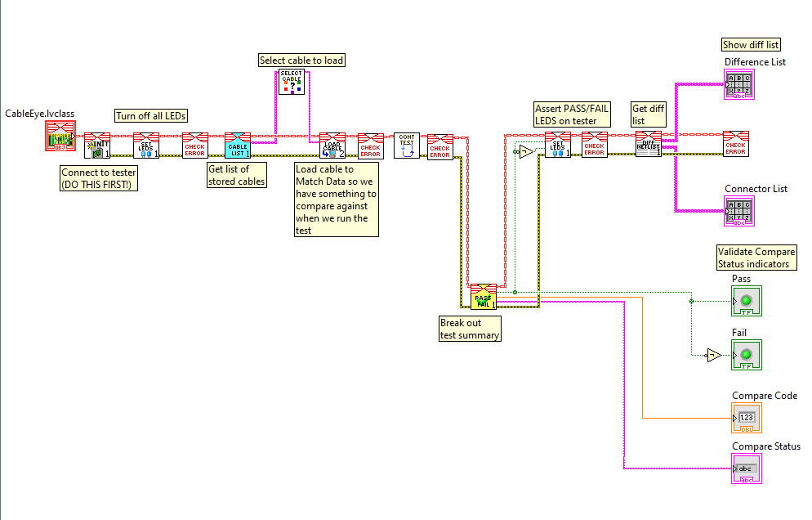Screen dimensions: 812x520
Task: Open the CABLE LIST subVI icon
Action: click(237, 144)
